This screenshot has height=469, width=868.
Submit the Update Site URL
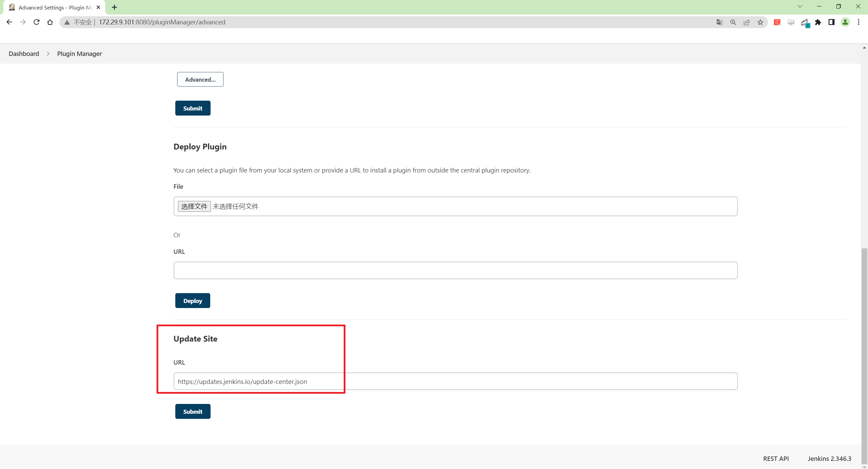click(193, 411)
